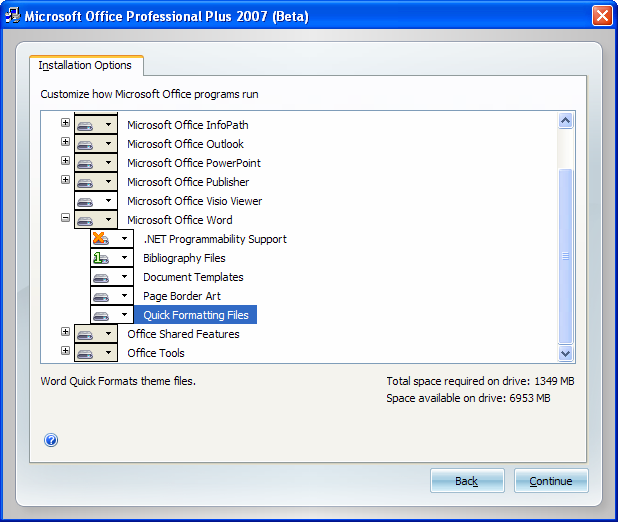Click the vertical scrollbar thumb in feature list
This screenshot has width=618, height=522.
pyautogui.click(x=566, y=256)
